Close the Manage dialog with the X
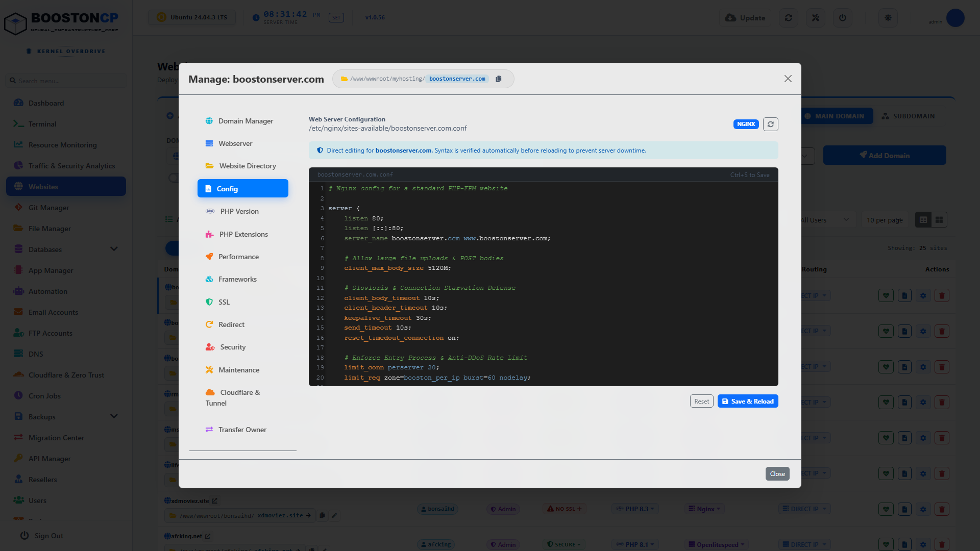The width and height of the screenshot is (980, 551). (788, 79)
